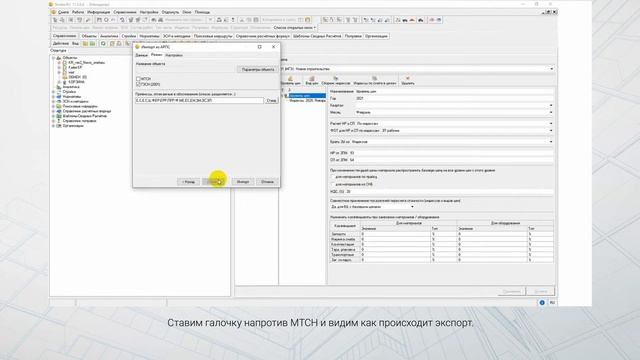Open the ФОТ для НР и СП dropdown
640x360 pixels.
pos(551,131)
